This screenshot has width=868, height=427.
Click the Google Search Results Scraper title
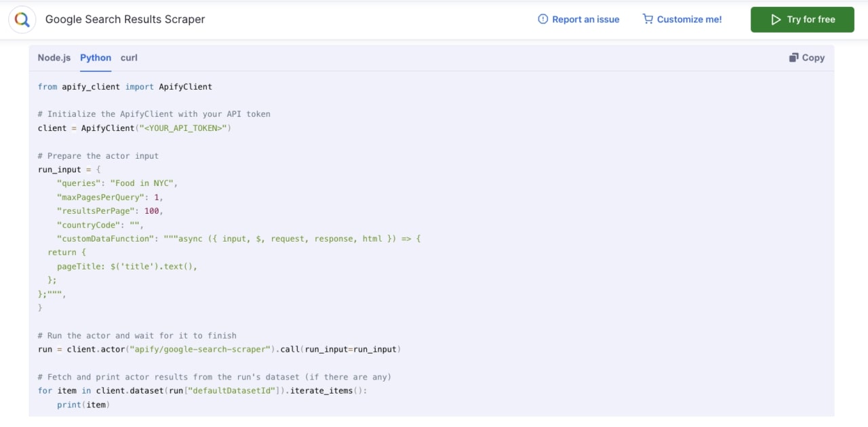pos(125,19)
